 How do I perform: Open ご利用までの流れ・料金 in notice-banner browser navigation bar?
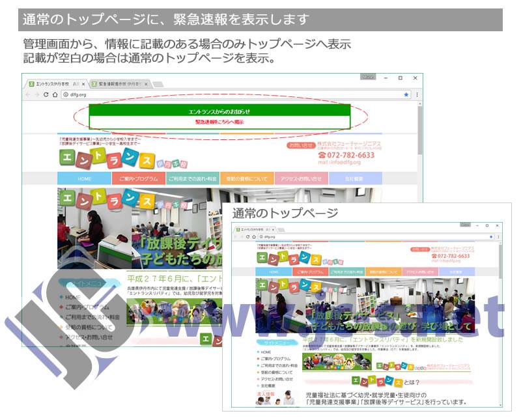tap(193, 178)
